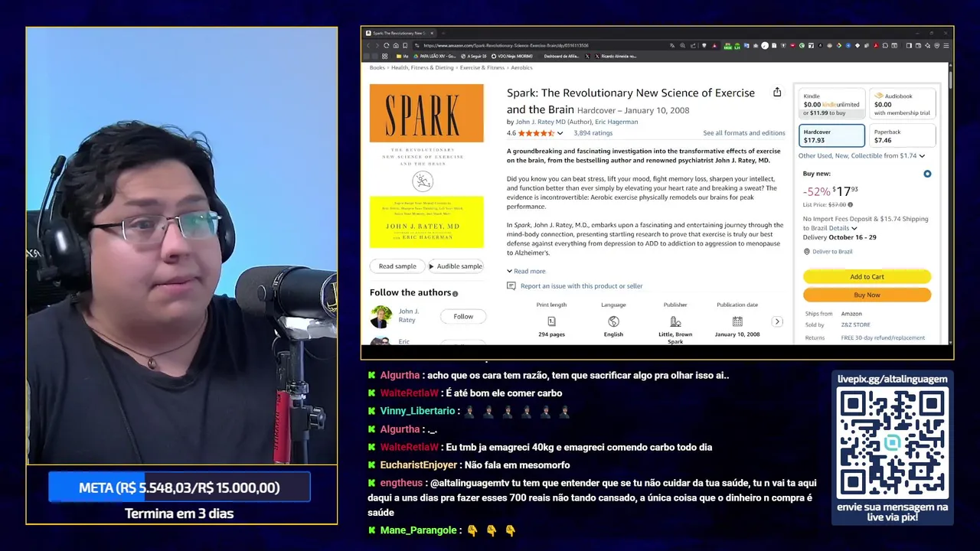This screenshot has width=980, height=551.
Task: Follow author John J. Ratey
Action: click(x=463, y=316)
